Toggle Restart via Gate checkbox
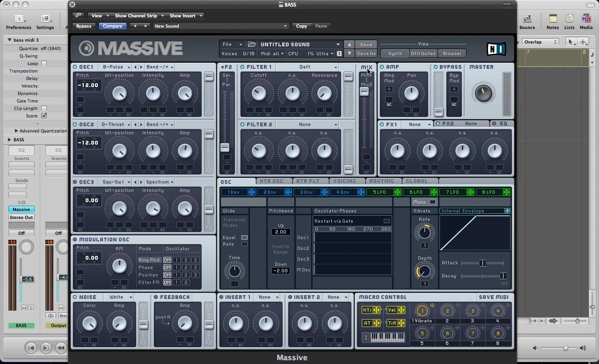 pyautogui.click(x=387, y=221)
